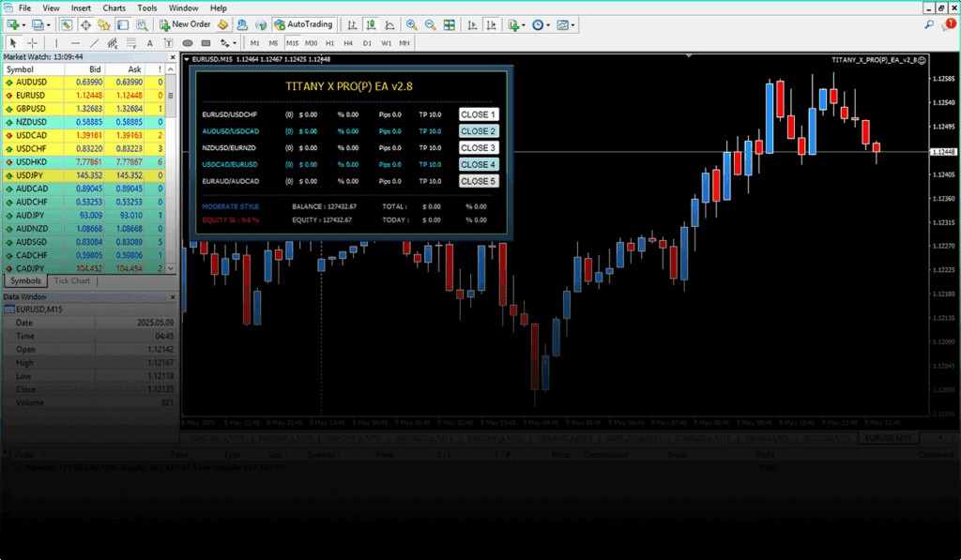Switch timeframe to M5
961x560 pixels.
(273, 43)
